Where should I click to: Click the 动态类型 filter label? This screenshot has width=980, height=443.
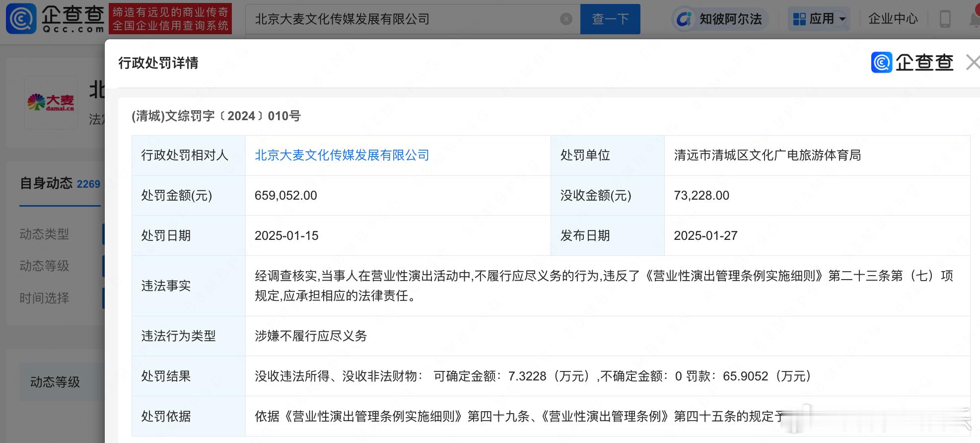[x=44, y=234]
